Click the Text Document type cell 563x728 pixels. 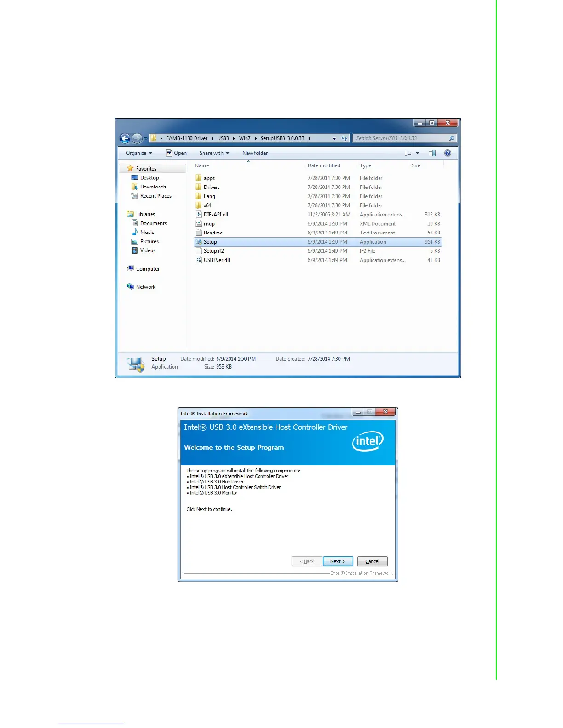(377, 233)
